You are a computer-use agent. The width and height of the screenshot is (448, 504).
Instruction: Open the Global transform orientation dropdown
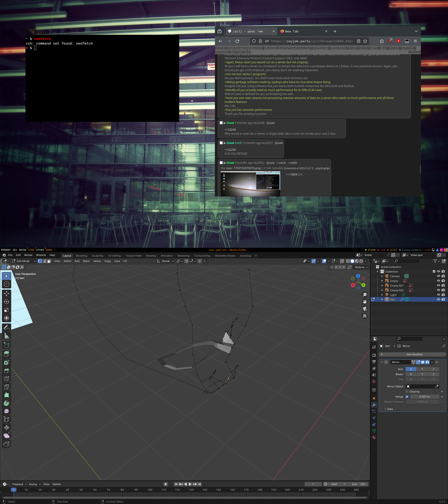pyautogui.click(x=165, y=261)
